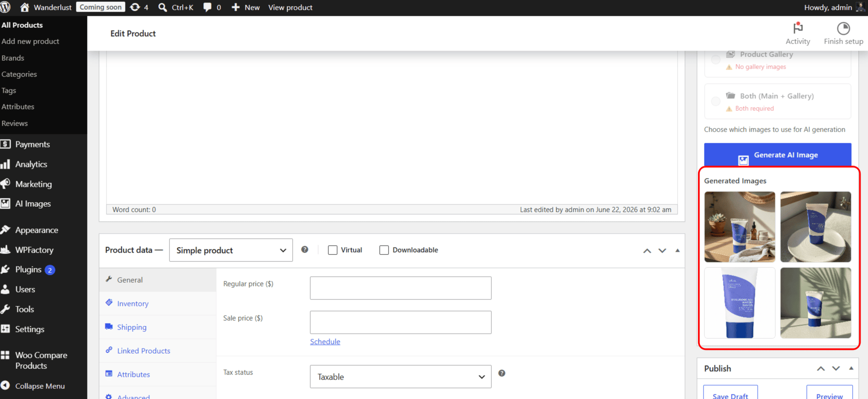This screenshot has width=868, height=399.
Task: Open the comments bubble icon
Action: tap(207, 7)
